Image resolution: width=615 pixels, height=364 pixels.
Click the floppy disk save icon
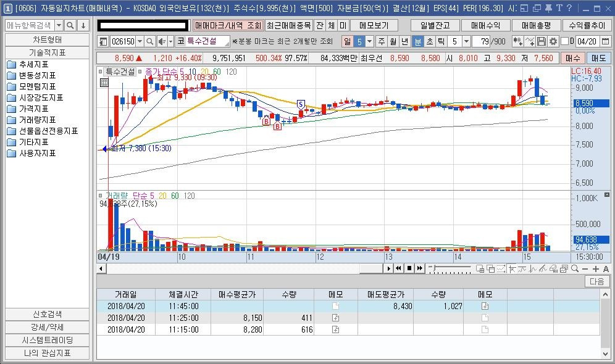click(542, 41)
